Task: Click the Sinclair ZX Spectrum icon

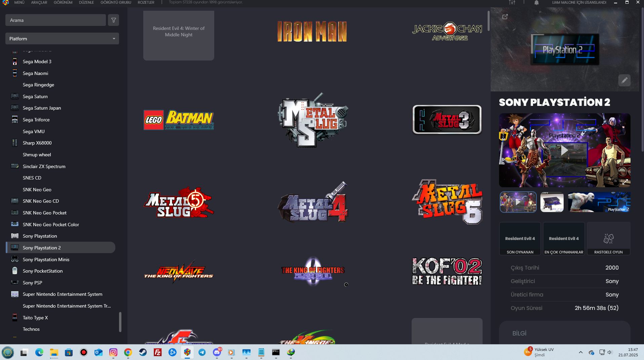Action: [15, 166]
